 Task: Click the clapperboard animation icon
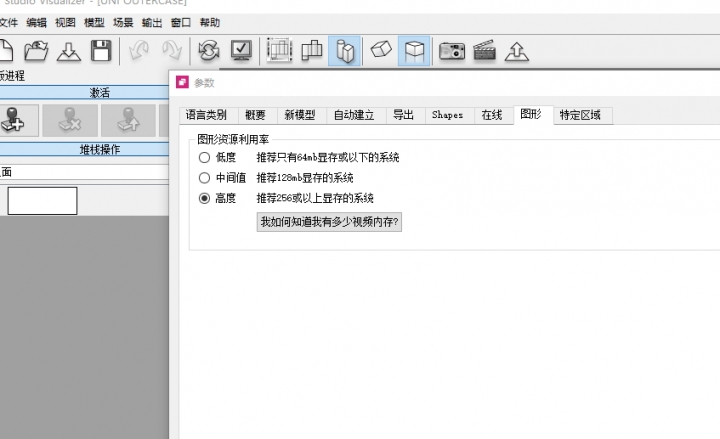point(485,50)
